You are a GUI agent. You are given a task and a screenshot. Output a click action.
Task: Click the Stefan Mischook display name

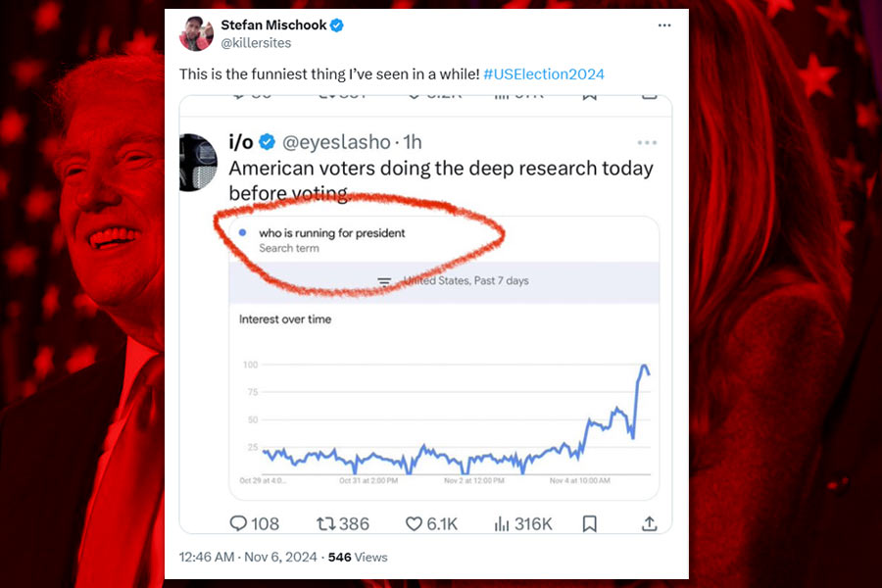(x=273, y=25)
